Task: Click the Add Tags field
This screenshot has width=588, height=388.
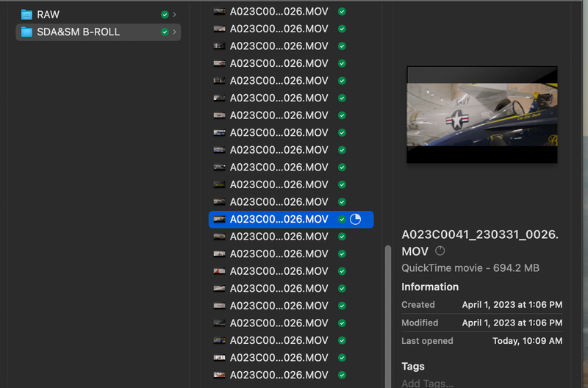Action: point(427,383)
